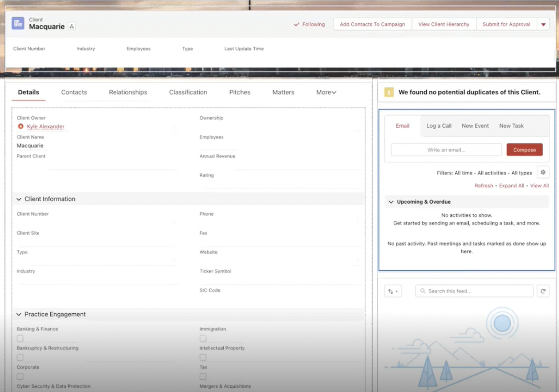
Task: Click the red Compose button
Action: (x=524, y=150)
